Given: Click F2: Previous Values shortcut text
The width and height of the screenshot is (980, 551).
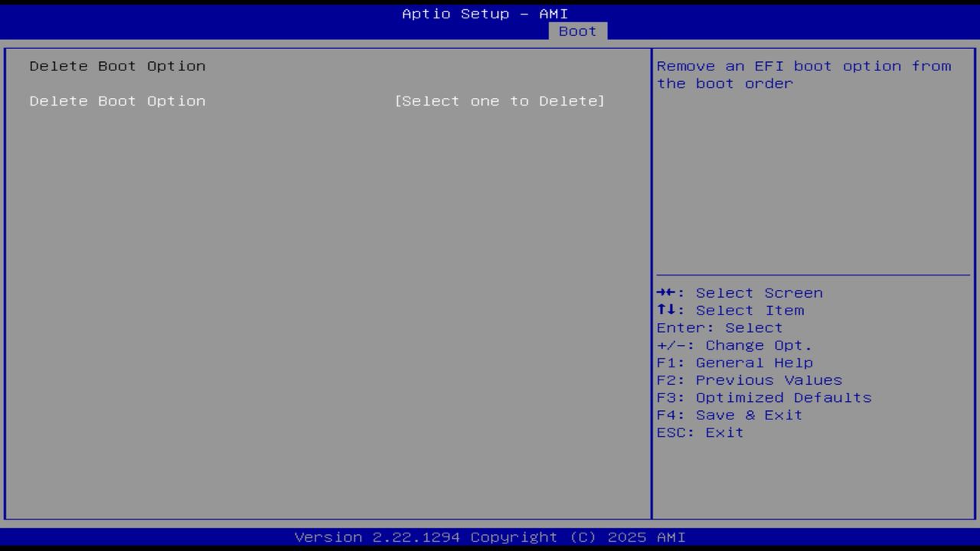Looking at the screenshot, I should (x=749, y=380).
